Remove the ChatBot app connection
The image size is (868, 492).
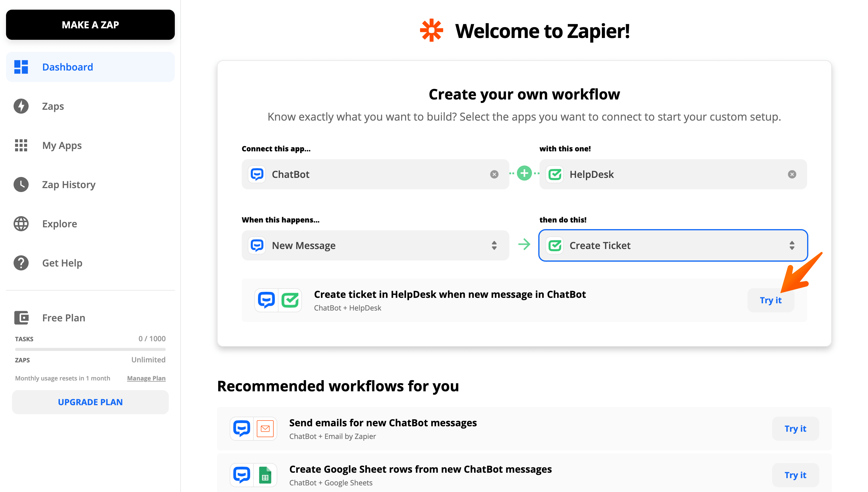494,174
